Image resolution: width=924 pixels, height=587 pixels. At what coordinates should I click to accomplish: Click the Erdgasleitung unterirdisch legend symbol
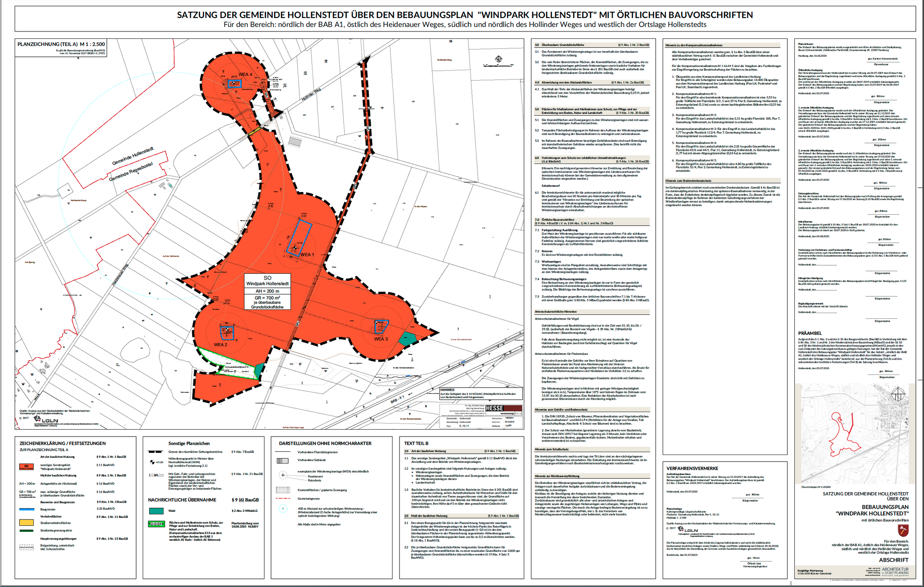pos(26,547)
